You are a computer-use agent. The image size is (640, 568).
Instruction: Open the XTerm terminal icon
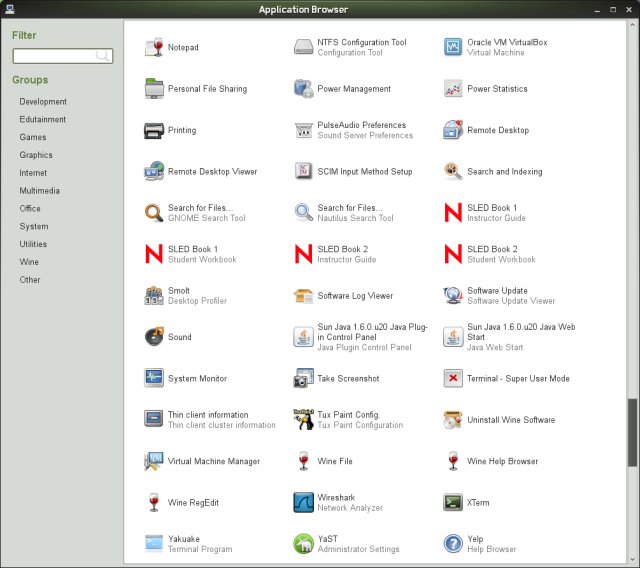[453, 502]
